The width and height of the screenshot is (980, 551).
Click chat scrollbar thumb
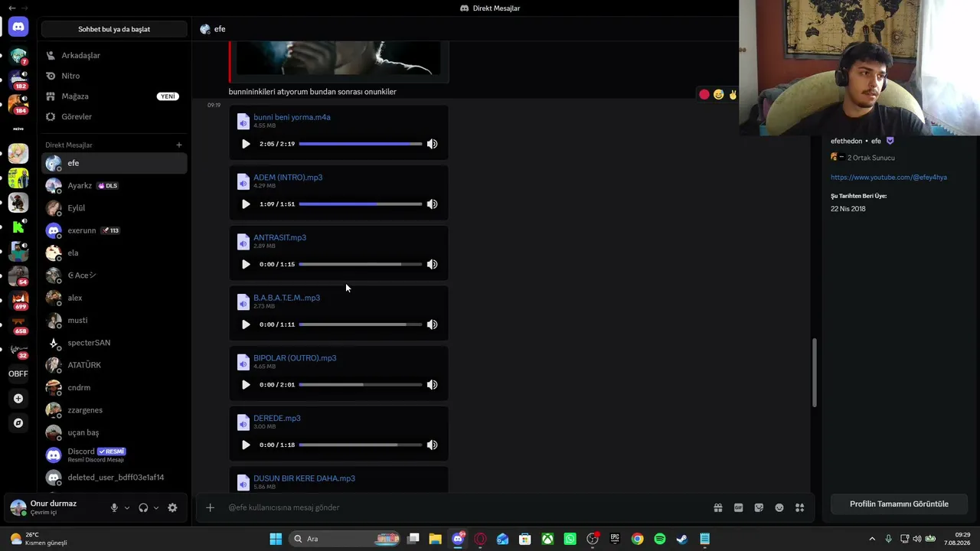pos(815,373)
